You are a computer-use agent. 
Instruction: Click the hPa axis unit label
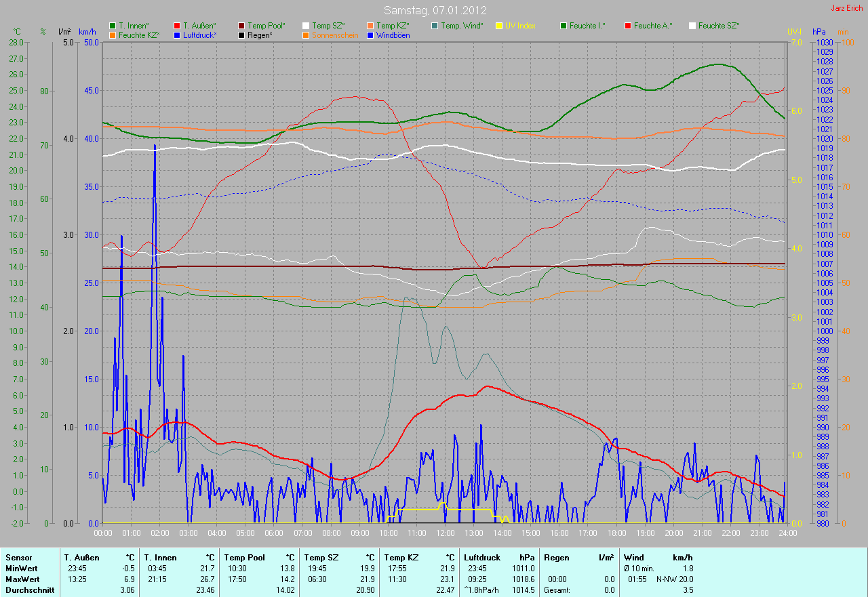click(821, 32)
